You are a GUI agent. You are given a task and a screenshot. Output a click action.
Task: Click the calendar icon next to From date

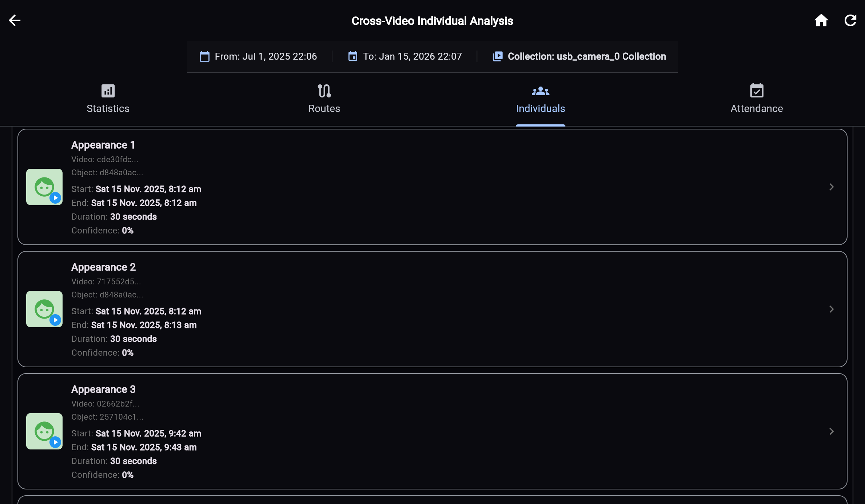point(204,56)
